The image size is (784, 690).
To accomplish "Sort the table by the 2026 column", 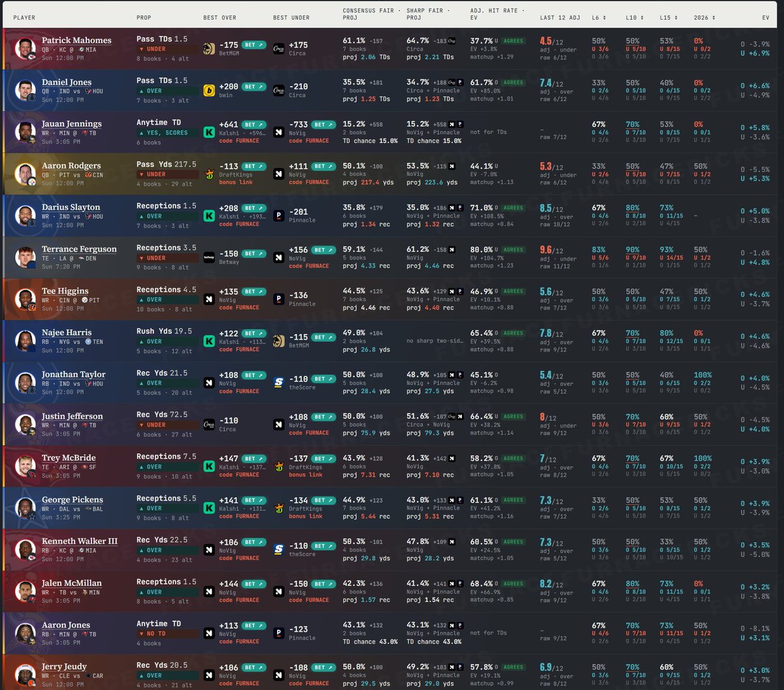I will 704,18.
